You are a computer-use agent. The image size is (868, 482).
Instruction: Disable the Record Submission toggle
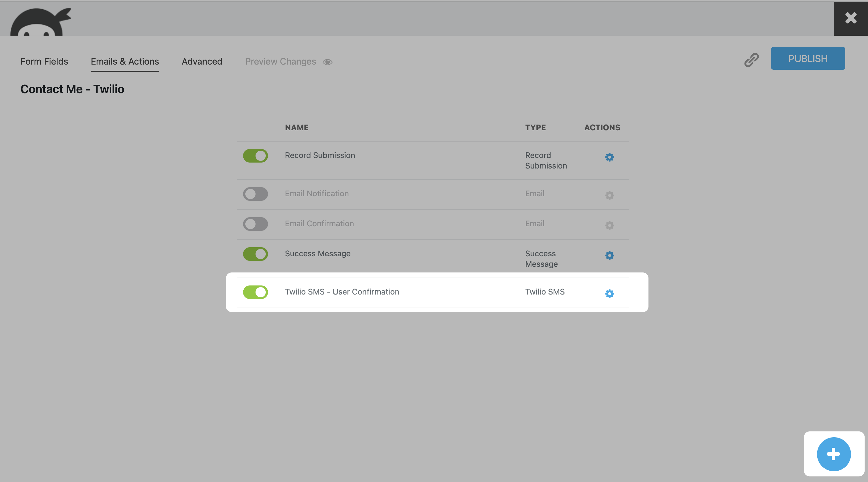(x=256, y=155)
